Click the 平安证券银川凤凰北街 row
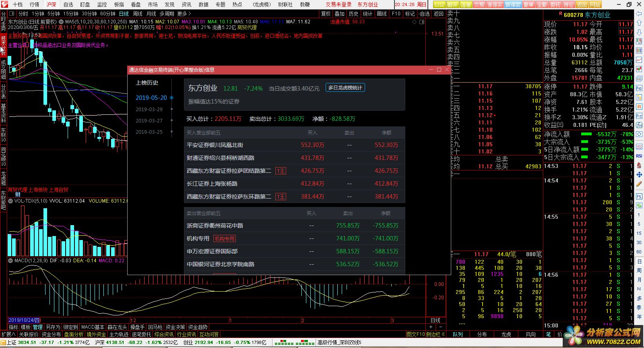Viewport: 644px width, 348px height. (294, 145)
